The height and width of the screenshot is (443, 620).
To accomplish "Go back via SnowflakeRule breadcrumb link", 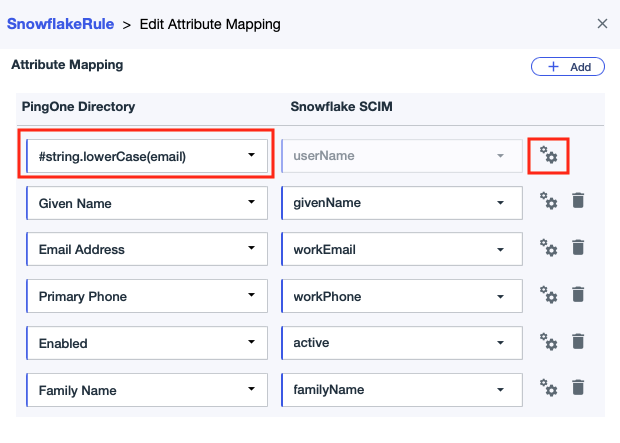I will coord(60,23).
